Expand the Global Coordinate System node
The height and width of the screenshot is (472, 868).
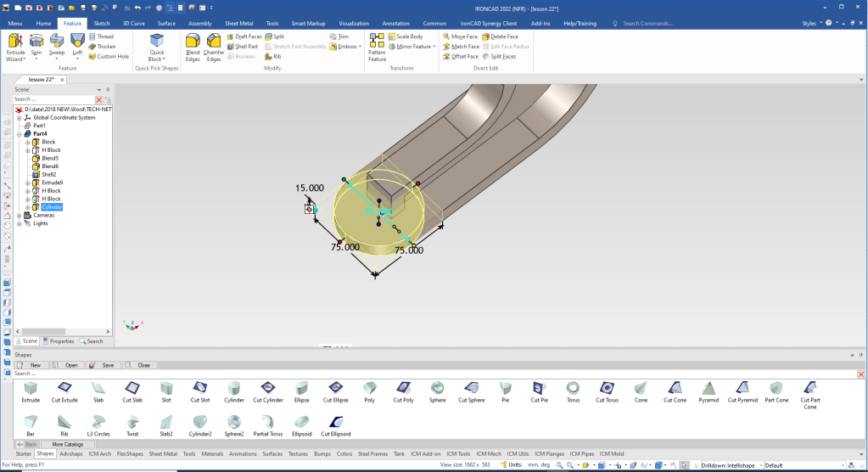tap(20, 118)
